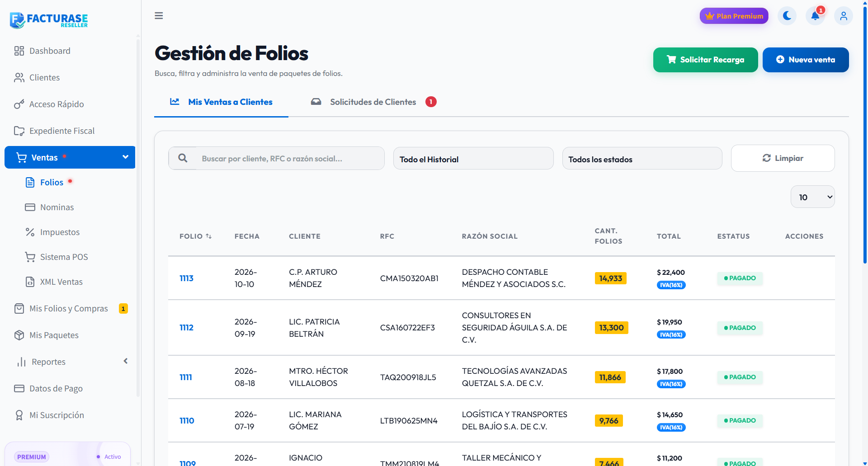Toggle dark mode moon icon
The image size is (868, 466).
point(787,16)
